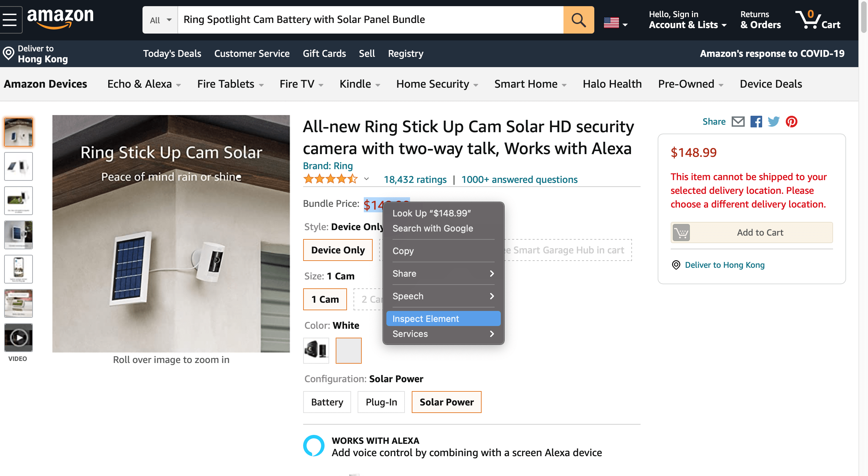This screenshot has height=476, width=868.
Task: Choose the Device Only style option
Action: pos(338,250)
